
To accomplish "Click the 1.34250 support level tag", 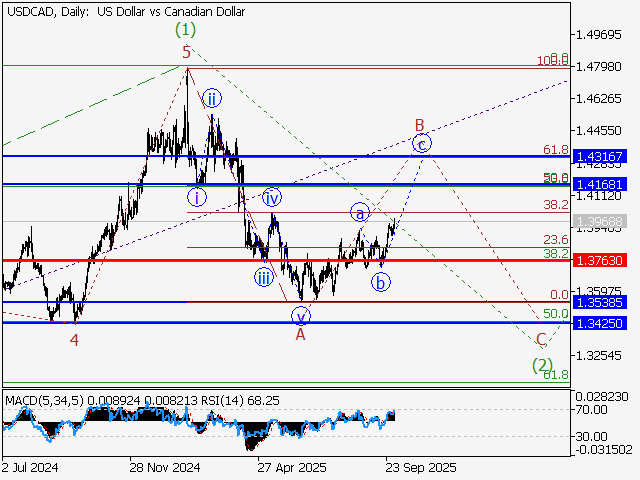I will [600, 323].
